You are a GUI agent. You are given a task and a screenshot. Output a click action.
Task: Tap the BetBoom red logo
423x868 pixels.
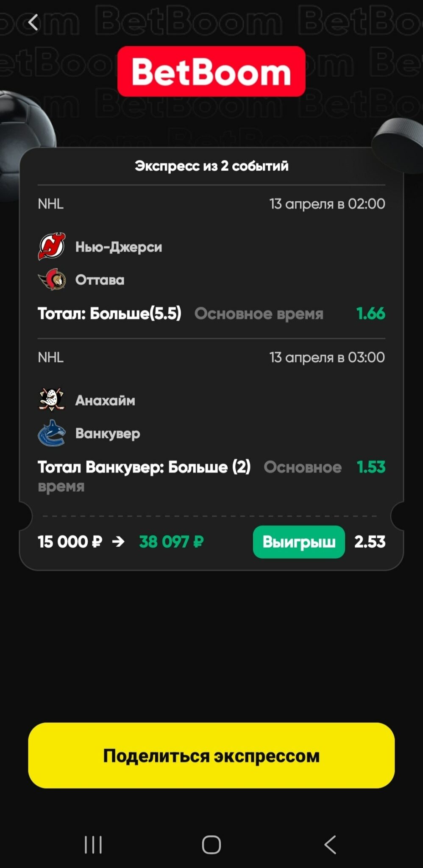click(x=211, y=72)
